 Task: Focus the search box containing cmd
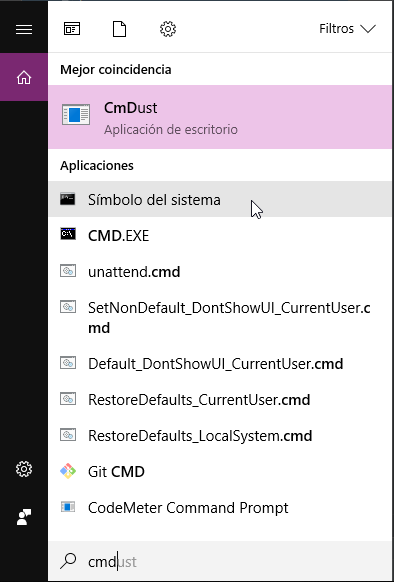click(221, 562)
